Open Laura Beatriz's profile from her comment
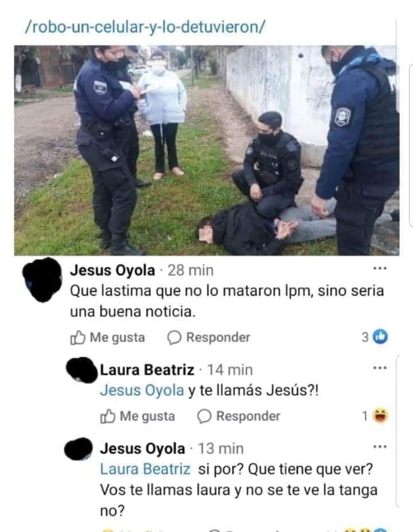This screenshot has width=413, height=532. 147,370
